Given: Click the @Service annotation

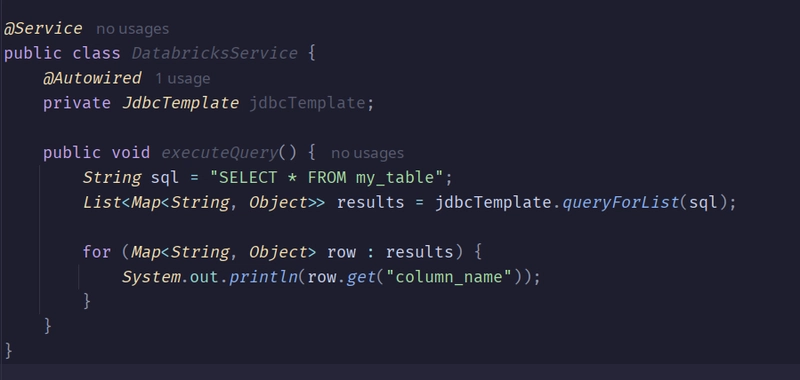Looking at the screenshot, I should tap(43, 29).
